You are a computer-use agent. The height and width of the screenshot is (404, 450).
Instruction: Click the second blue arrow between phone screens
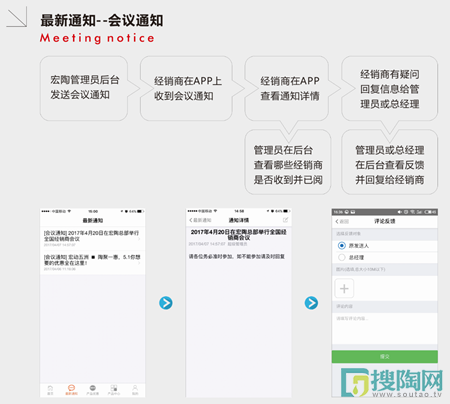[311, 303]
